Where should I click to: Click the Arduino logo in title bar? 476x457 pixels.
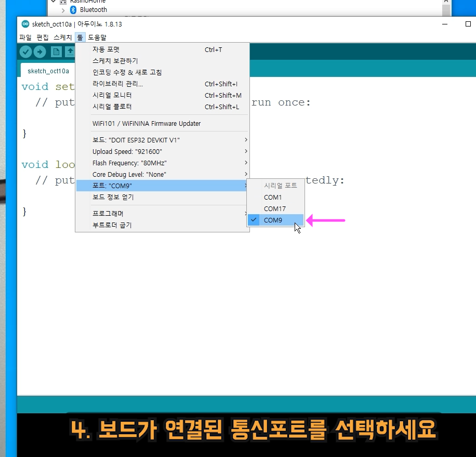(25, 24)
